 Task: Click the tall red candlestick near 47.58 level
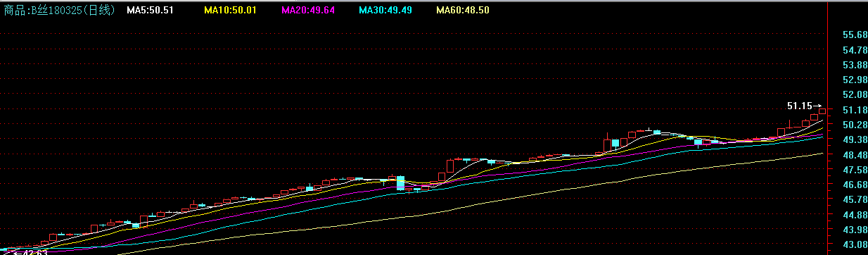(450, 166)
